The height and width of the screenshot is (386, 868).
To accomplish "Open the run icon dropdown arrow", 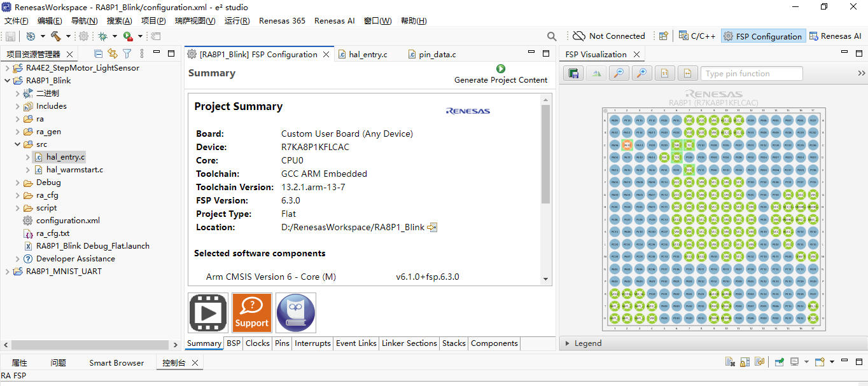I will click(x=140, y=36).
